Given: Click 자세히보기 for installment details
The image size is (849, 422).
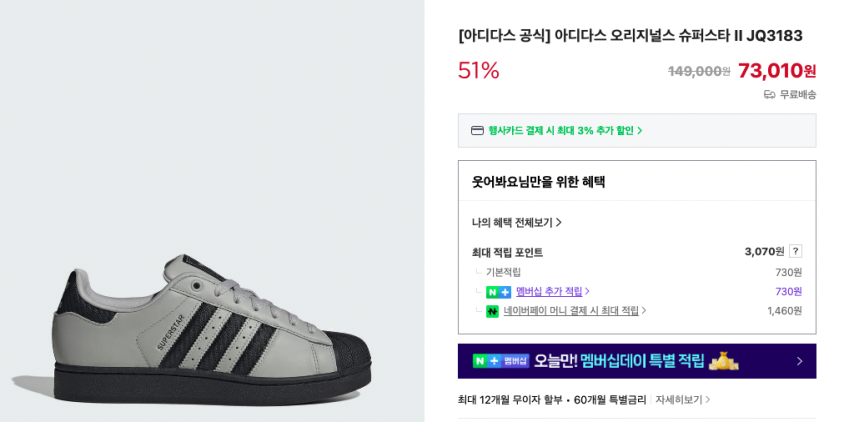Looking at the screenshot, I should point(683,399).
